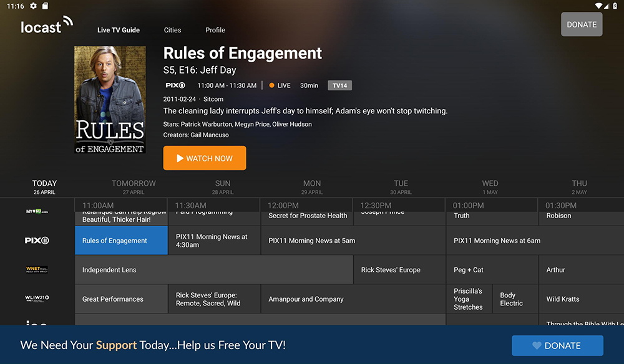
Task: Select the Beautiful, Thicker Hair! program
Action: (122, 219)
